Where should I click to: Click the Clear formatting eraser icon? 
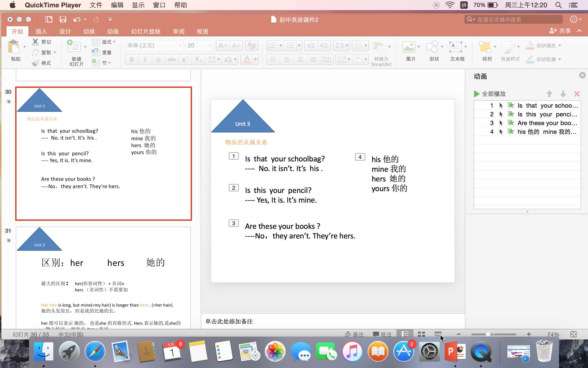tap(252, 46)
